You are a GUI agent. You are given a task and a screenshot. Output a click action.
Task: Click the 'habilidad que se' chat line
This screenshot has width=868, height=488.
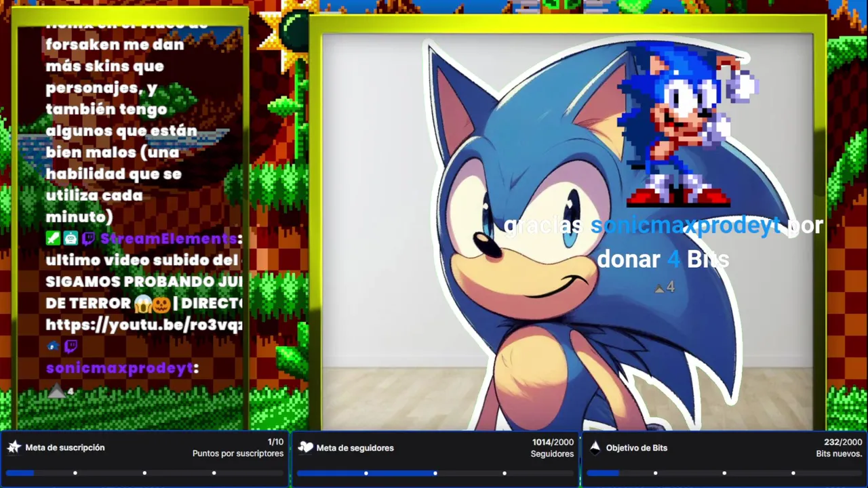114,174
